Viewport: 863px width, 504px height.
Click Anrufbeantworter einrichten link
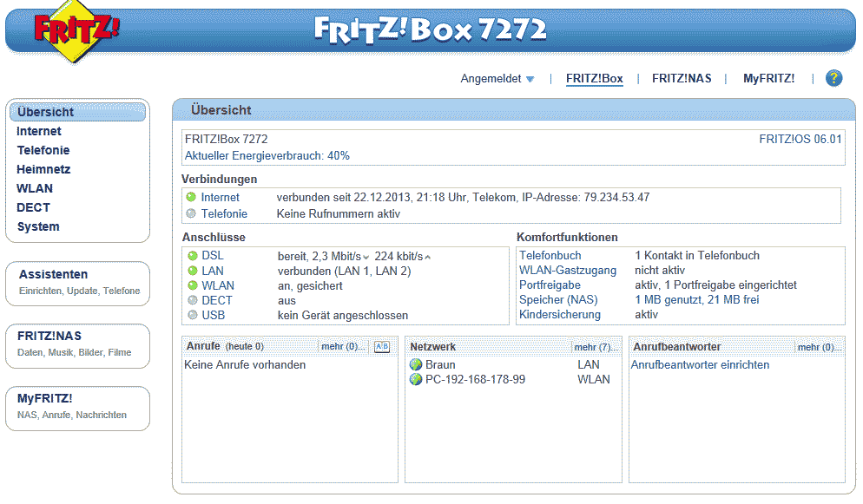[x=700, y=365]
